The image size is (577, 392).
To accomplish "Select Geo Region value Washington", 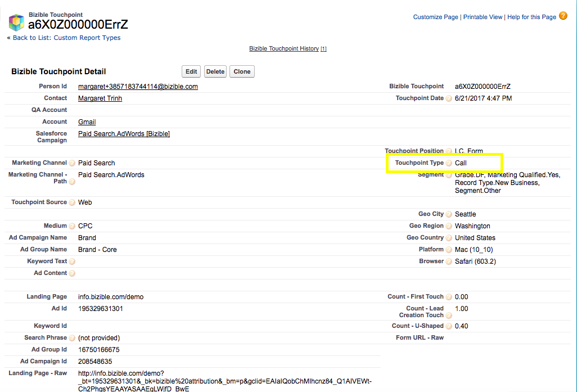I will click(472, 226).
